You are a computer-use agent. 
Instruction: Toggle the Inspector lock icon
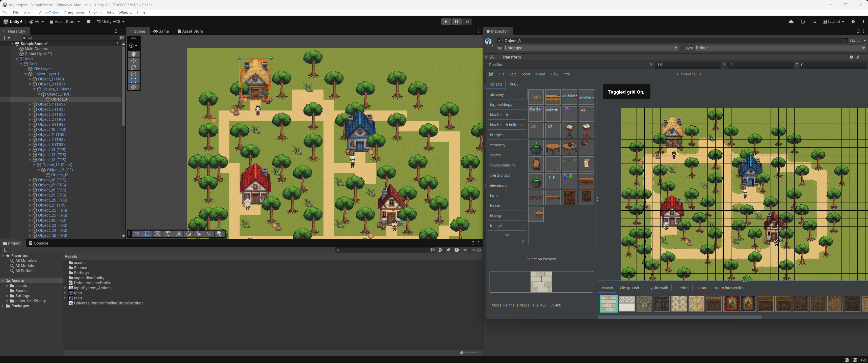tap(858, 31)
